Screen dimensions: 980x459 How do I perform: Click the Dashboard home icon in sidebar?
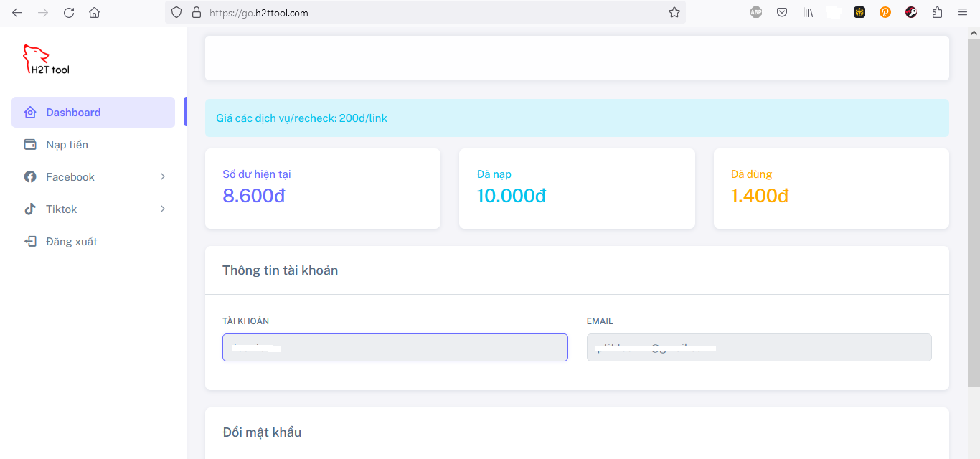click(x=29, y=112)
